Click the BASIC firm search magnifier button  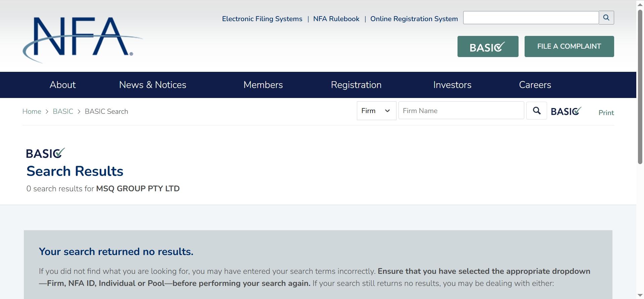[537, 111]
